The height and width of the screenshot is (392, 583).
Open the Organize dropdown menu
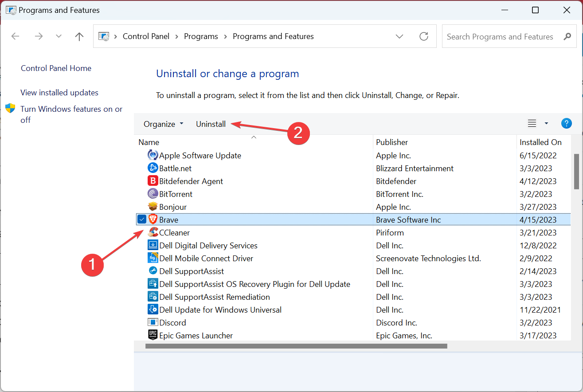click(163, 124)
